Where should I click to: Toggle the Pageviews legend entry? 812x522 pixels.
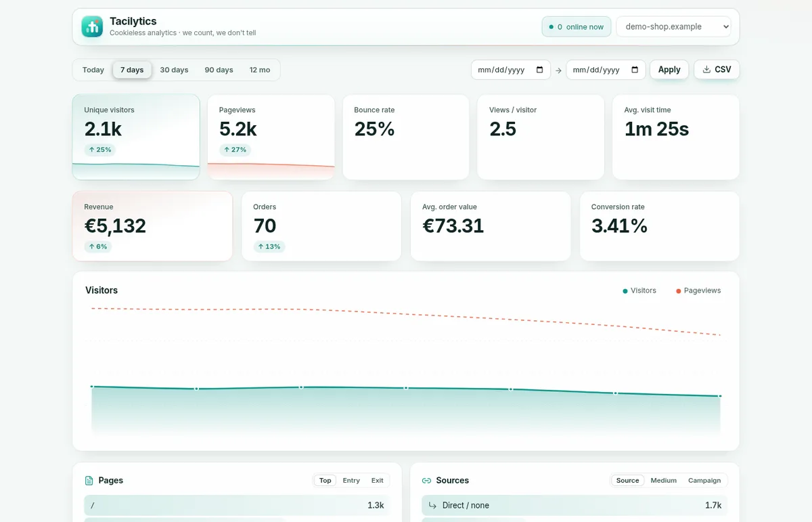698,290
